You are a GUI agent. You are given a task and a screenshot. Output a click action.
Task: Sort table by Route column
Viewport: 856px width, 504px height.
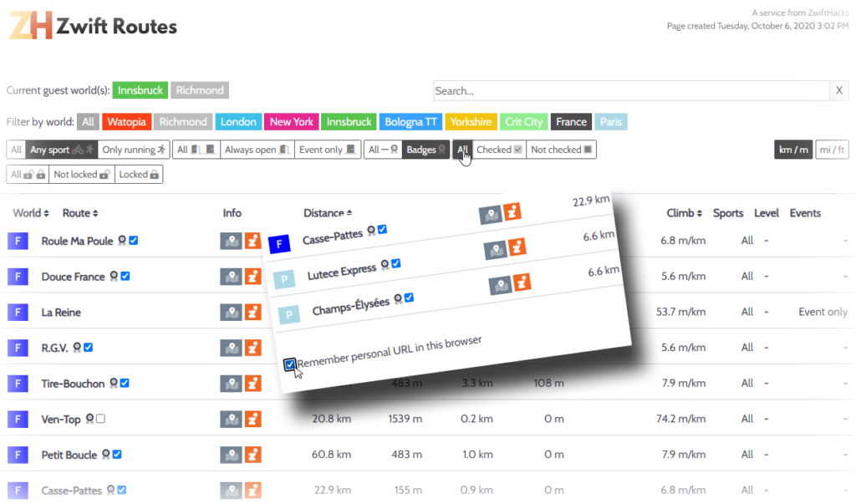[80, 213]
